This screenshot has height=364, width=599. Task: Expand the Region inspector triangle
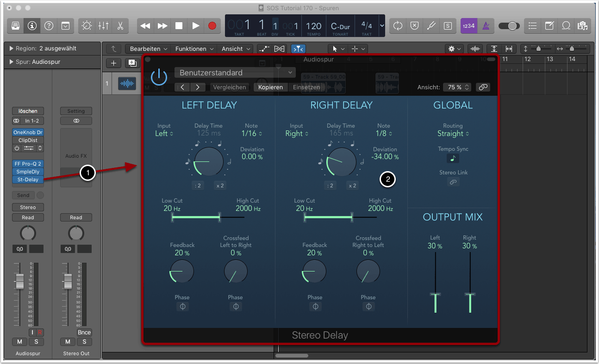11,49
